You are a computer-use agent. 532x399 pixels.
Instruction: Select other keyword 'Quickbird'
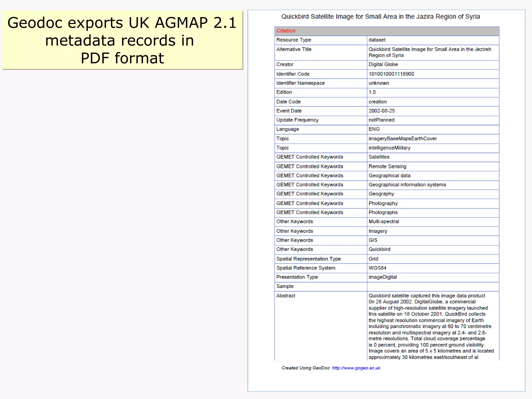379,249
